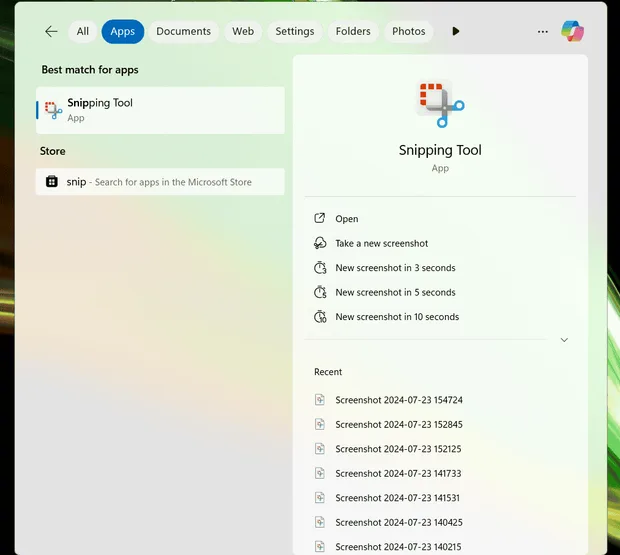Choose Take a new screenshot
The height and width of the screenshot is (555, 620).
[382, 243]
